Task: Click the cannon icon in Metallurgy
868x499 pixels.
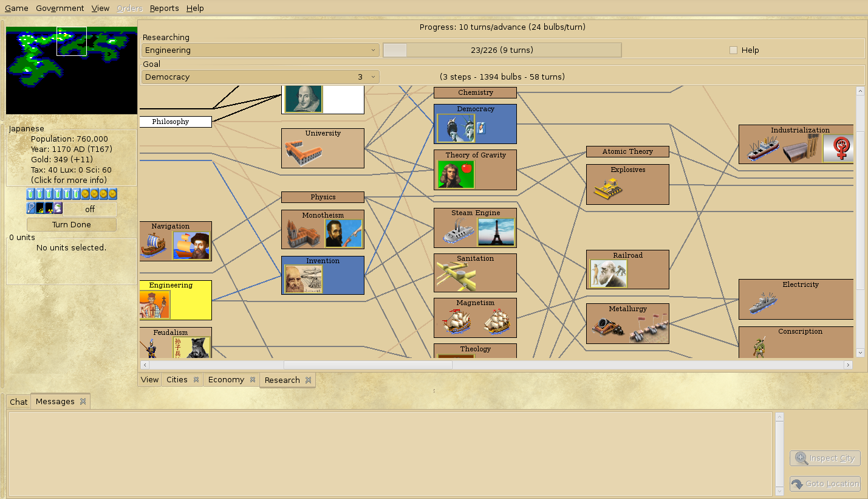Action: tap(608, 328)
